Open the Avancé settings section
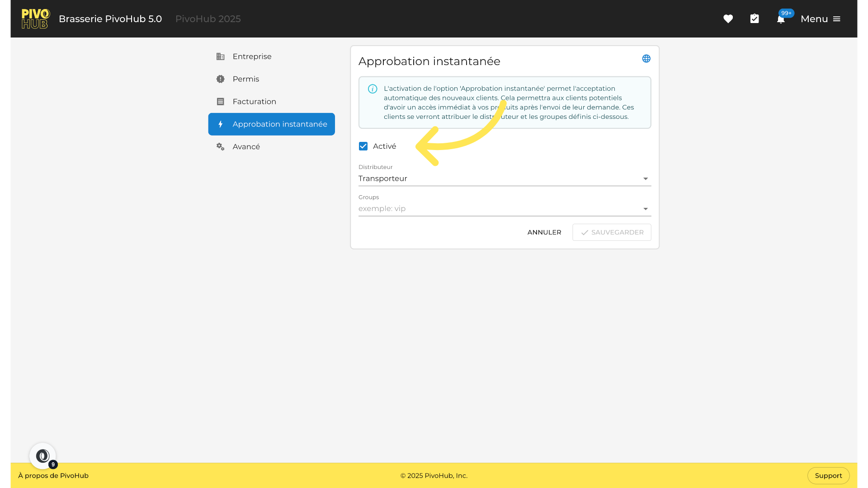This screenshot has width=868, height=488. [246, 147]
